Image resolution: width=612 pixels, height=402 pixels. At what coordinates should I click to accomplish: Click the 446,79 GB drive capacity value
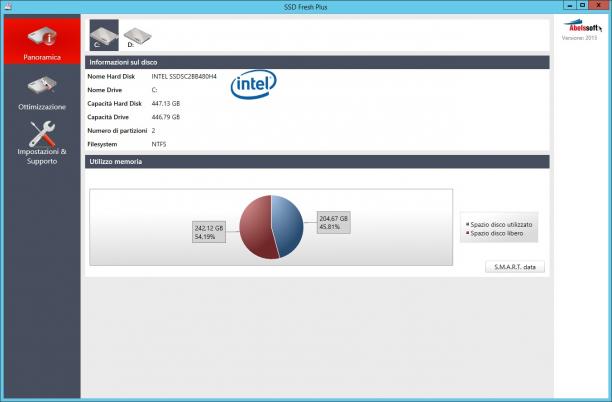click(x=166, y=117)
